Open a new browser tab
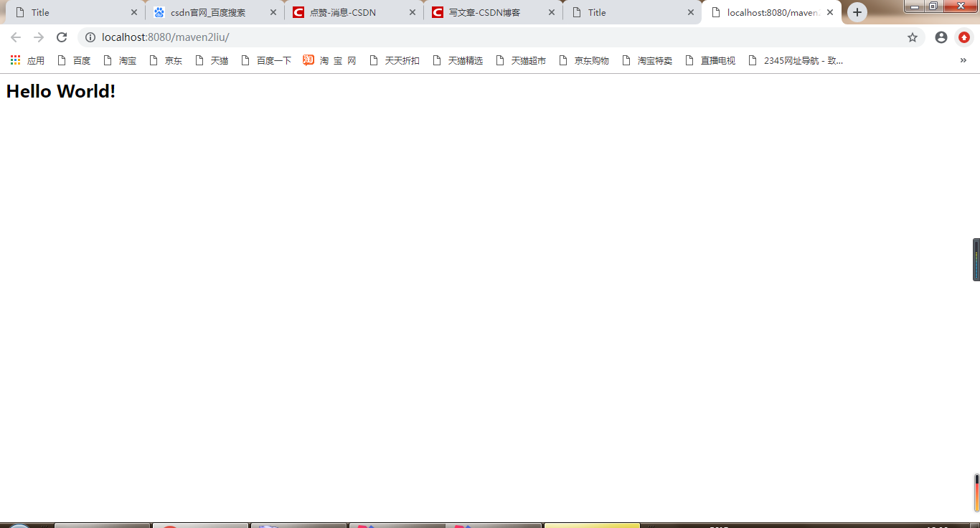Screen dimensions: 980x528 click(857, 12)
